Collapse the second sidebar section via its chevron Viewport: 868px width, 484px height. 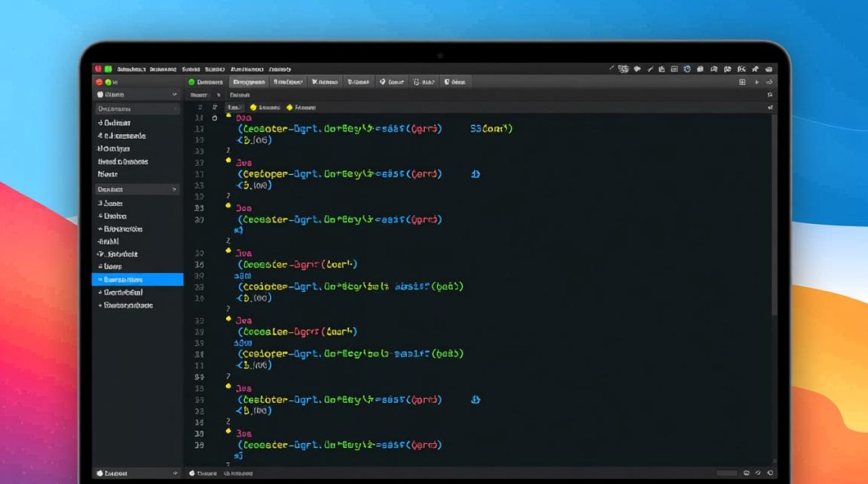[174, 190]
